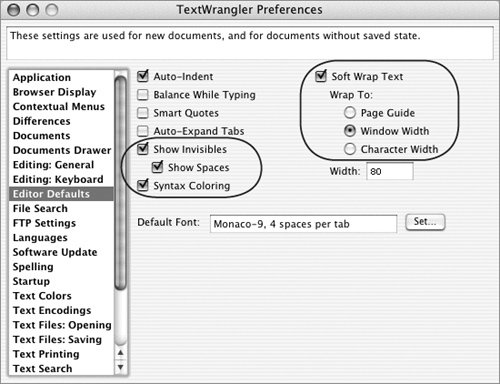Toggle Show Invisibles checkbox
The image size is (500, 384).
click(143, 149)
